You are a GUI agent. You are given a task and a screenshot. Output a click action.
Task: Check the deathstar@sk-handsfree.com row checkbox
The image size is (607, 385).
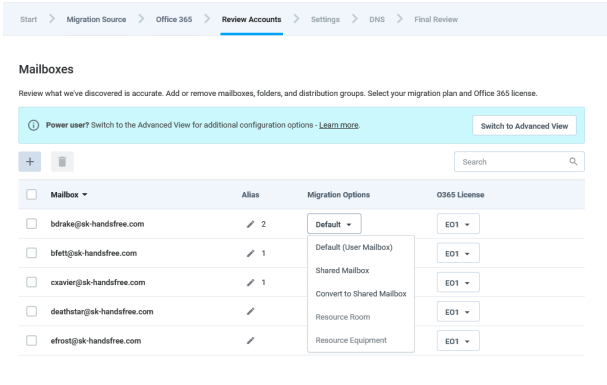point(31,311)
